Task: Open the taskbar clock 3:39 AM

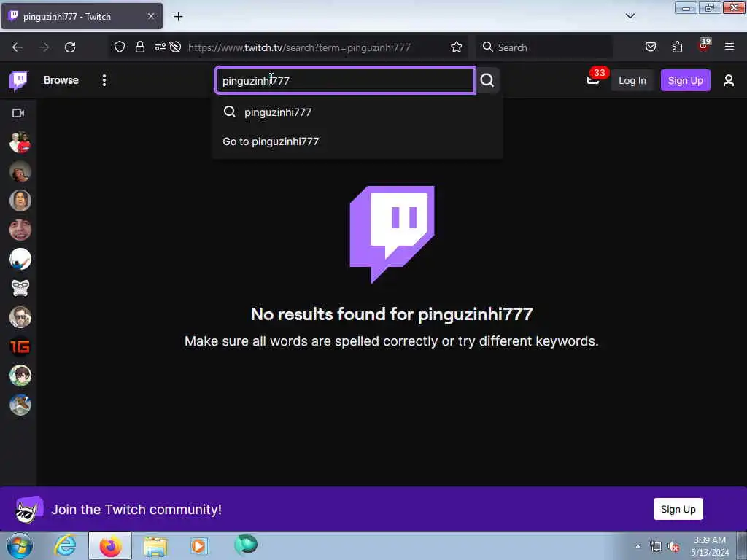Action: click(x=710, y=546)
